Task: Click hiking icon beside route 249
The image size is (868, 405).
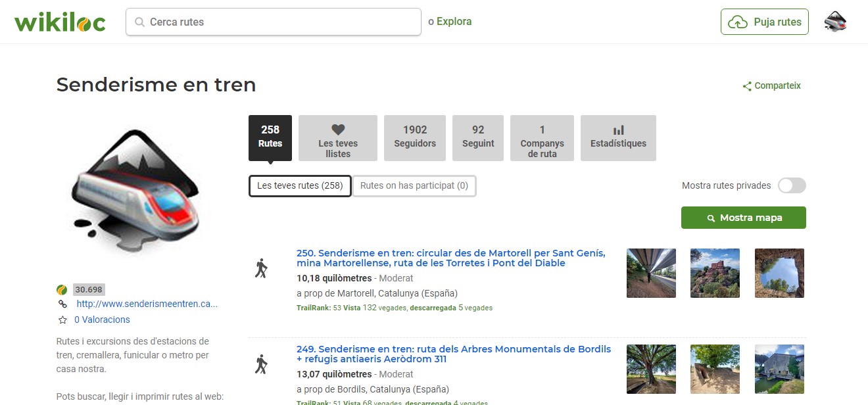Action: coord(261,364)
